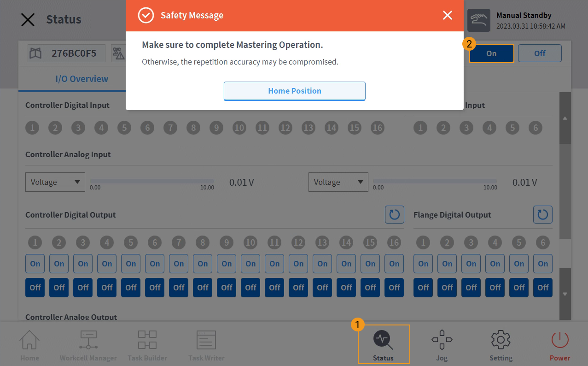This screenshot has width=588, height=366.
Task: Click the Manual Standby robot state icon
Action: [479, 20]
